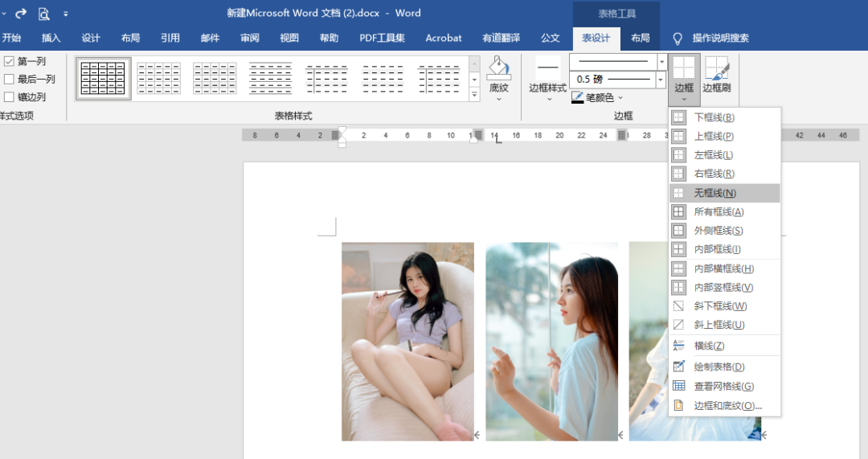Select the 表设计 Table Design tab
This screenshot has height=459, width=868.
point(596,39)
